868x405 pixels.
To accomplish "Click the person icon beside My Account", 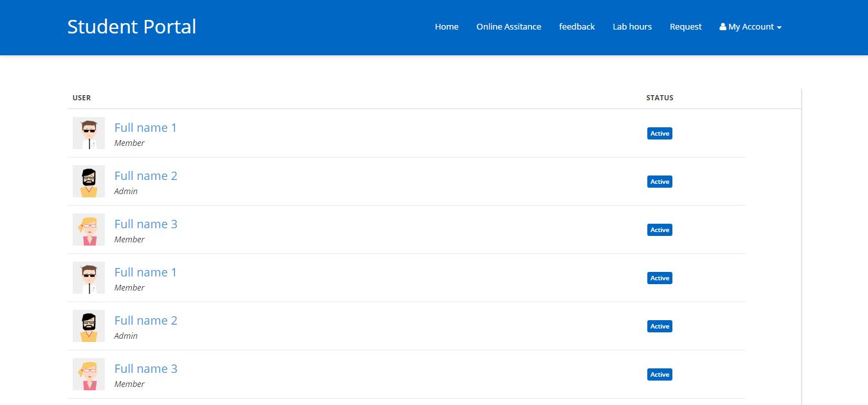I will (x=723, y=27).
